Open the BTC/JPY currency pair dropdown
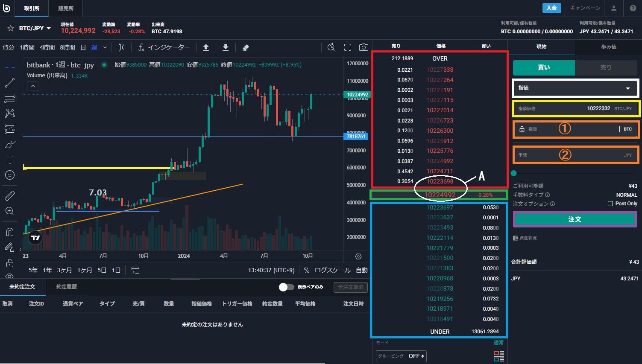The width and height of the screenshot is (642, 364). (35, 28)
